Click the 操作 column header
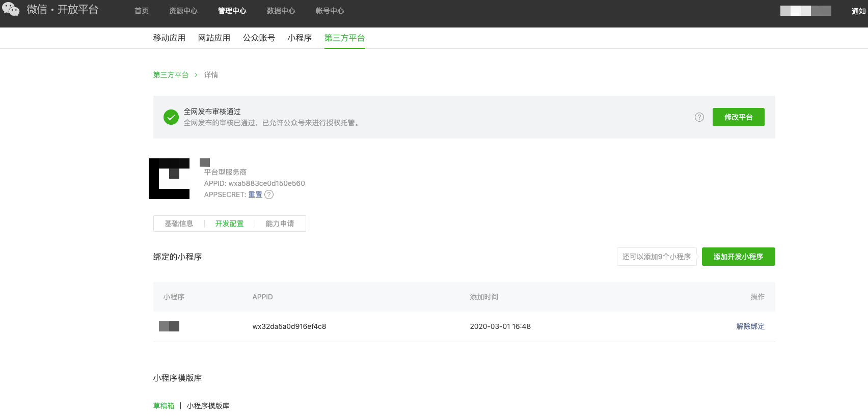The height and width of the screenshot is (418, 868). pyautogui.click(x=757, y=297)
